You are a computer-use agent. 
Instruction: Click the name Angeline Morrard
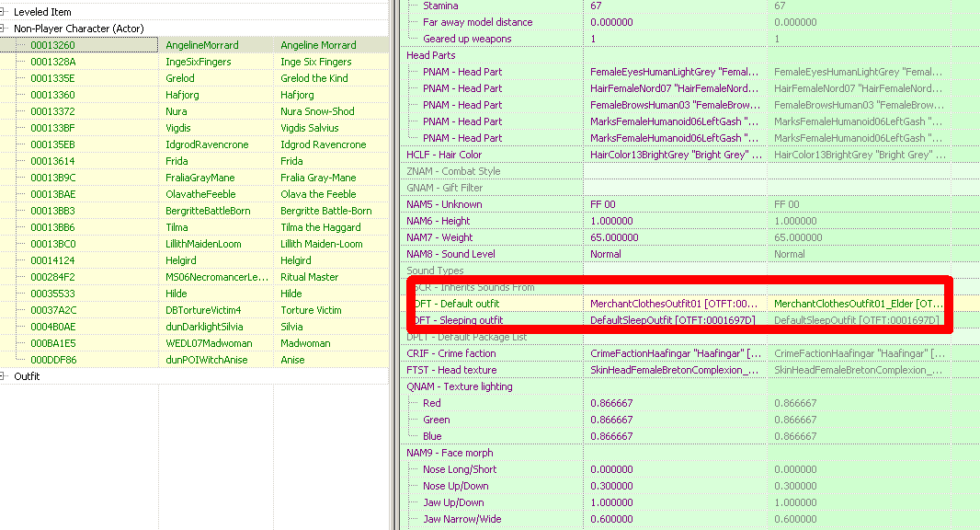318,45
